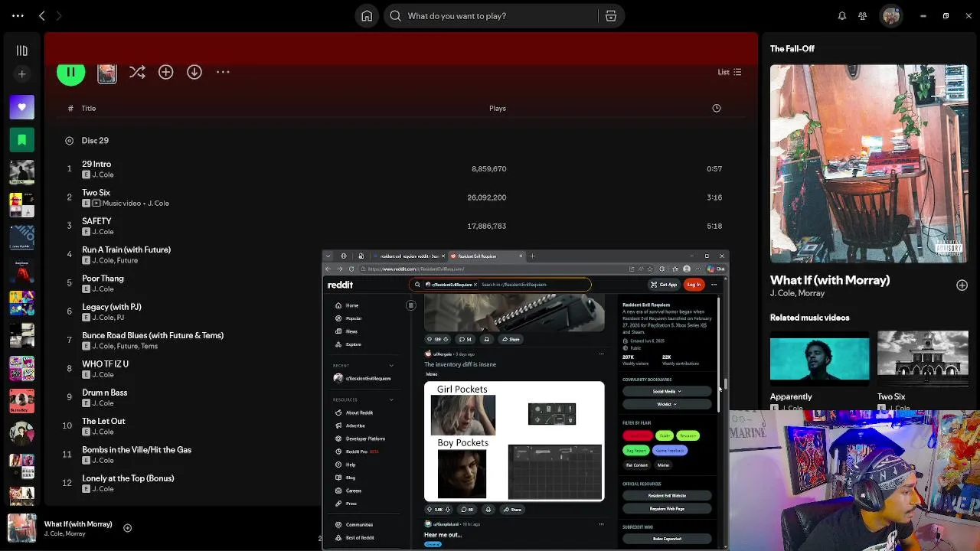Image resolution: width=980 pixels, height=551 pixels.
Task: Sort tracks by the duration clock header
Action: tap(717, 109)
